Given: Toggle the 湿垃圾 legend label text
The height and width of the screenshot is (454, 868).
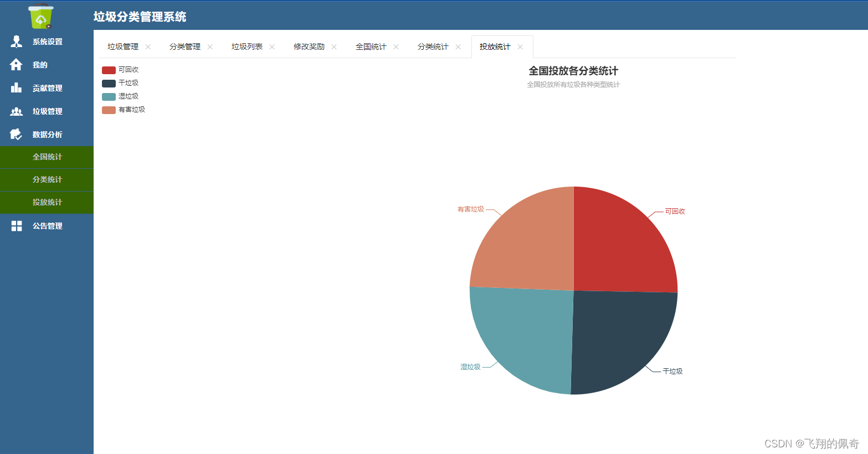Looking at the screenshot, I should (129, 96).
